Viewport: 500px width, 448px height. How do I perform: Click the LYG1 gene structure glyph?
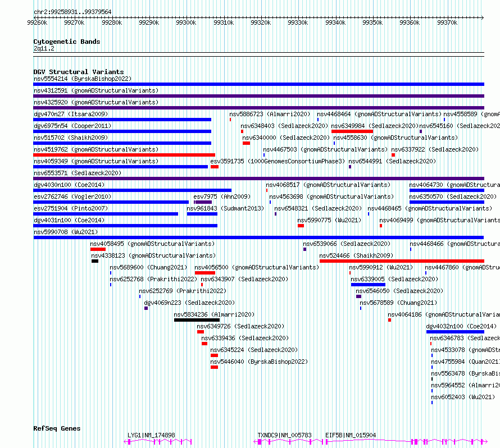(158, 442)
